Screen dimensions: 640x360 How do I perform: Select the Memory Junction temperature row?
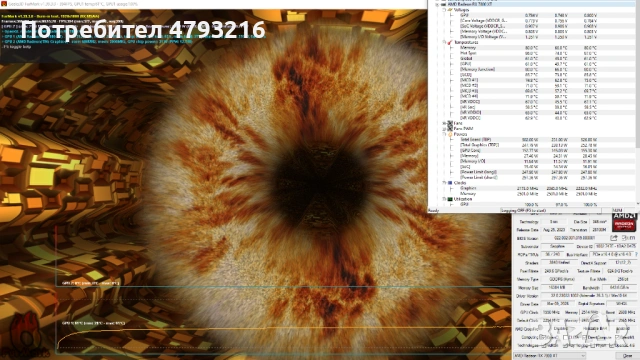point(531,69)
